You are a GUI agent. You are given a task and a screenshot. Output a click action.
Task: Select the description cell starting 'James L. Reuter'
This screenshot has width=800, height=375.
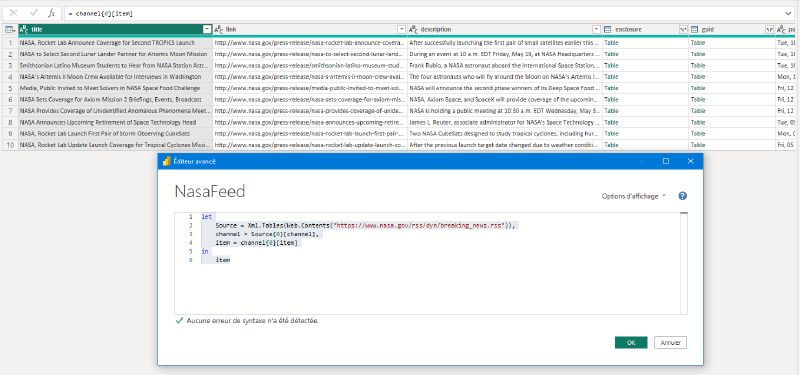(x=505, y=122)
